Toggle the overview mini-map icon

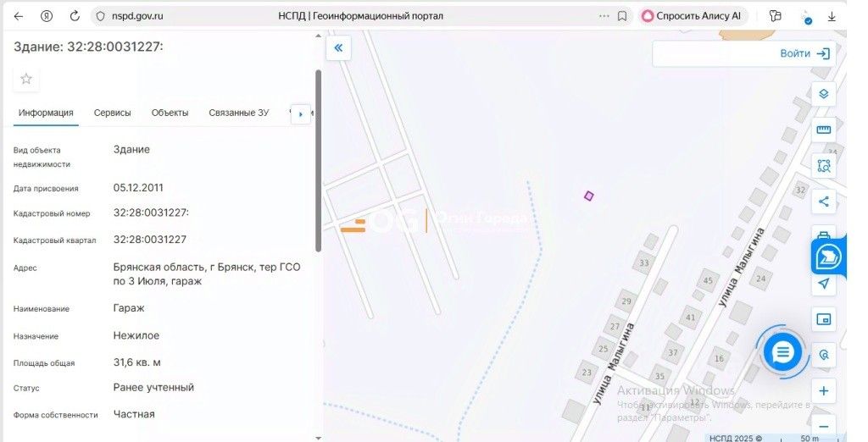click(x=824, y=320)
